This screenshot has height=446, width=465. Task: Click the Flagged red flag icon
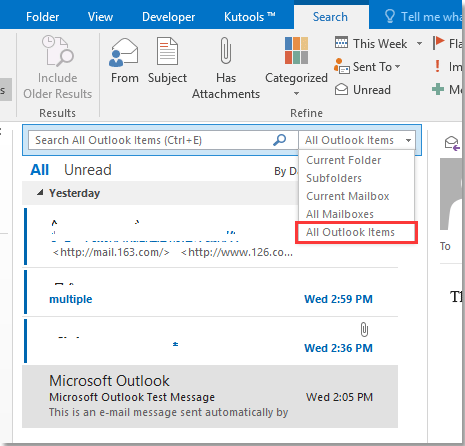[x=439, y=43]
